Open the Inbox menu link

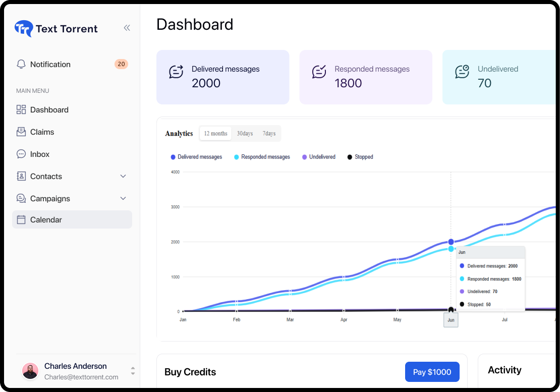click(x=40, y=154)
